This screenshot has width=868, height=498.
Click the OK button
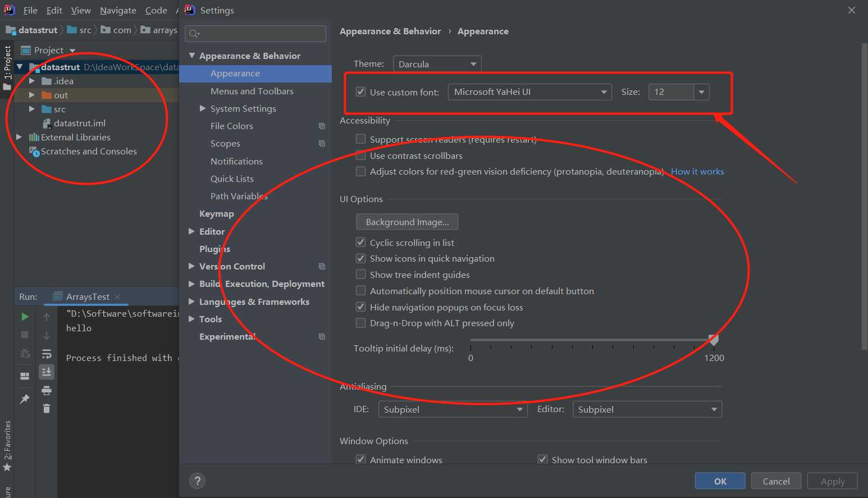[720, 481]
